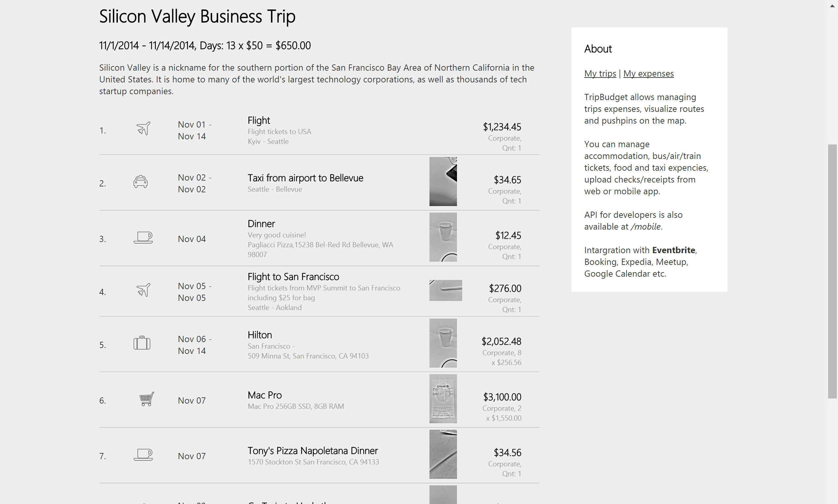The width and height of the screenshot is (838, 504).
Task: Open the My expenses link
Action: (x=648, y=73)
